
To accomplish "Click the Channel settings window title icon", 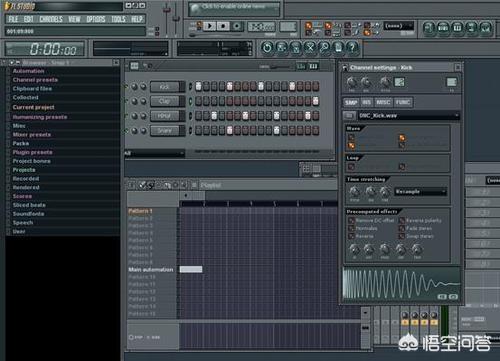I will 345,68.
